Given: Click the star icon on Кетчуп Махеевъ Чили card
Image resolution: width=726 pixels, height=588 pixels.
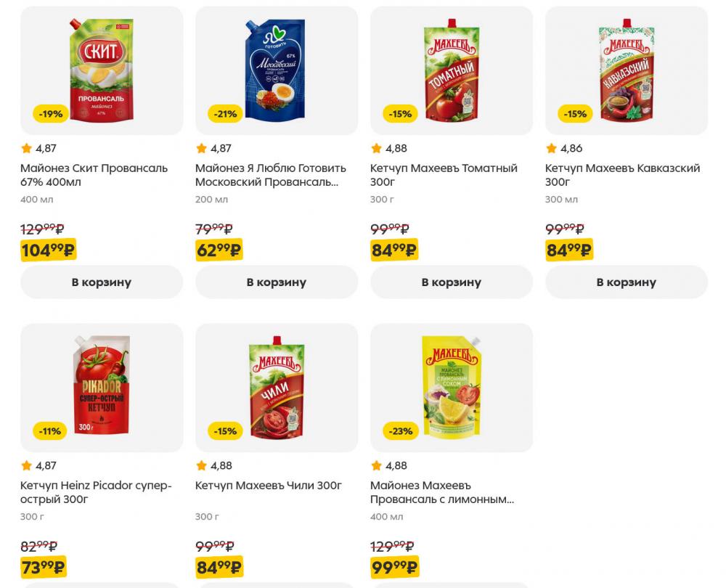Looking at the screenshot, I should coord(200,465).
